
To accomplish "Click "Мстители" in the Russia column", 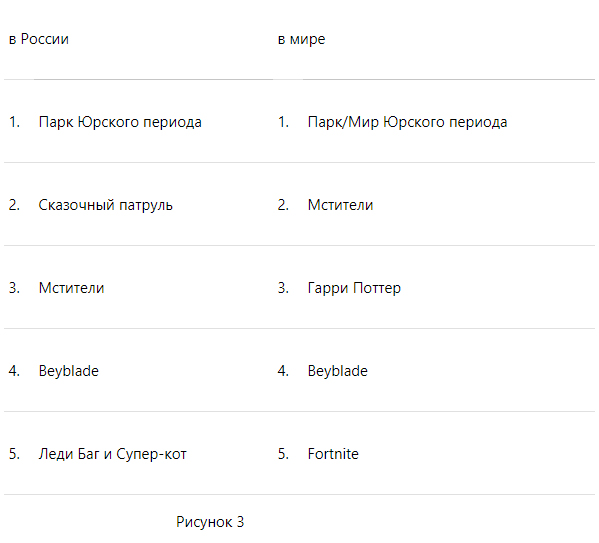I will (x=71, y=288).
